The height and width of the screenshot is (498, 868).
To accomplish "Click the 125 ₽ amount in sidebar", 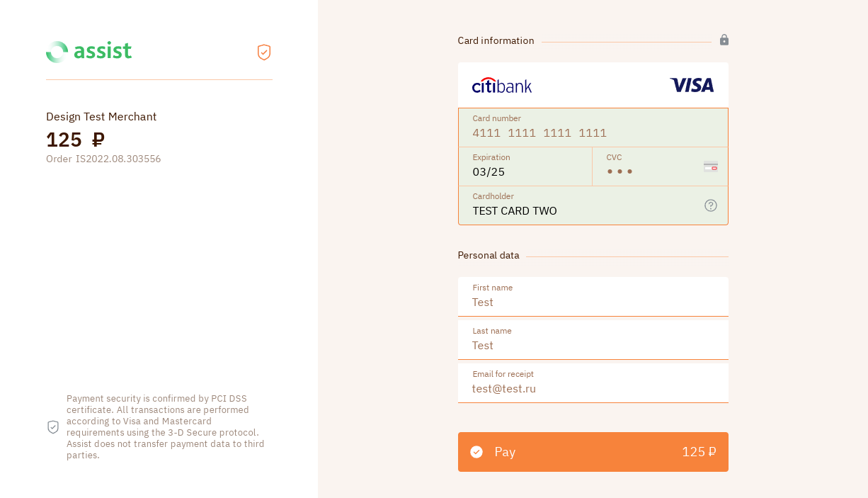I will (x=75, y=140).
